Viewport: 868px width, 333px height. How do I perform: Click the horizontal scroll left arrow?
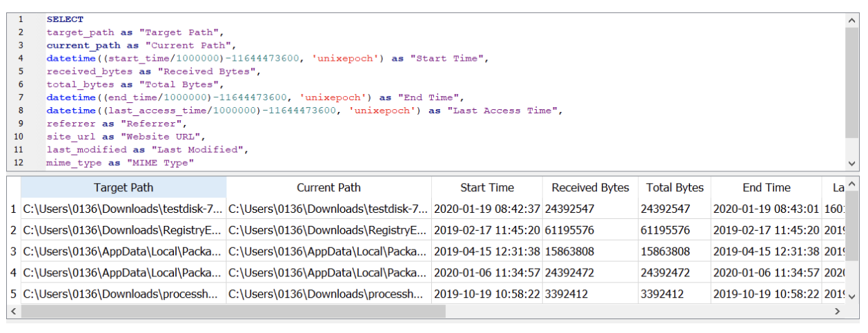point(13,312)
